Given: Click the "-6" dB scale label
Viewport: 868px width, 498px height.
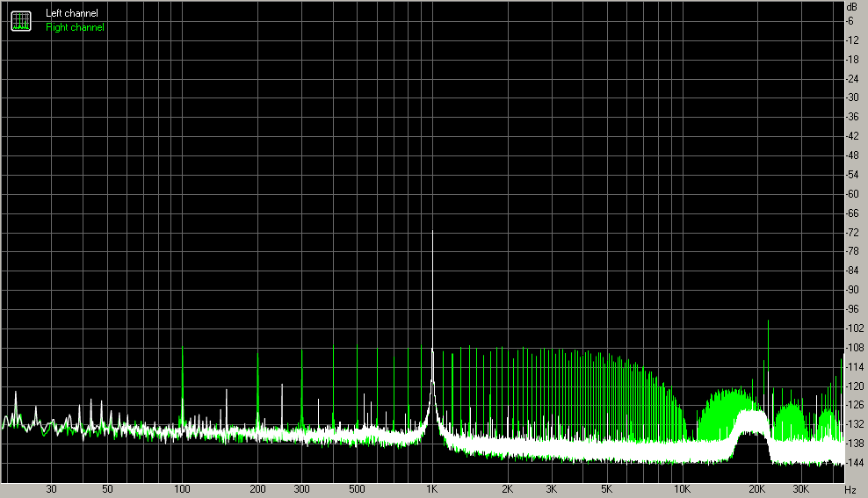Looking at the screenshot, I should (850, 21).
